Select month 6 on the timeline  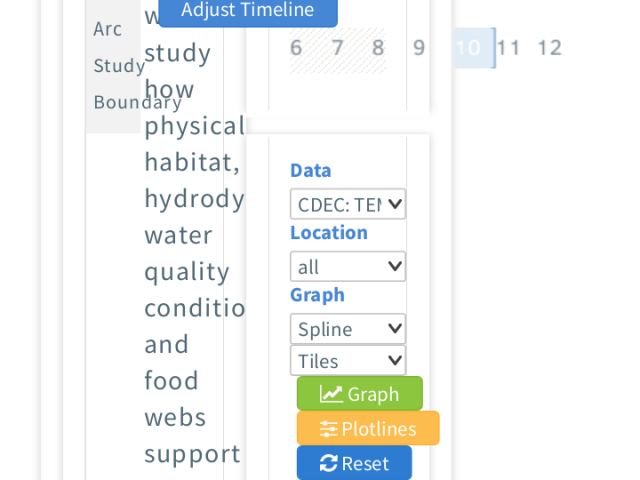(x=296, y=48)
